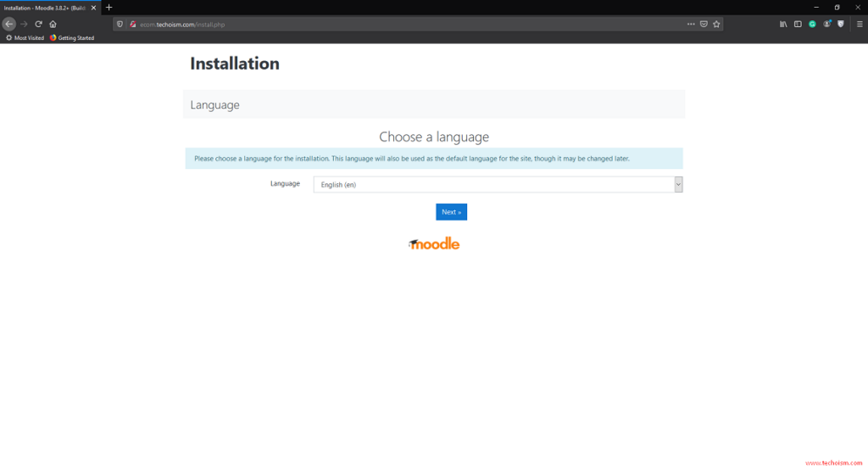Open the tracking protection shield icon
This screenshot has height=470, width=868.
coord(120,24)
